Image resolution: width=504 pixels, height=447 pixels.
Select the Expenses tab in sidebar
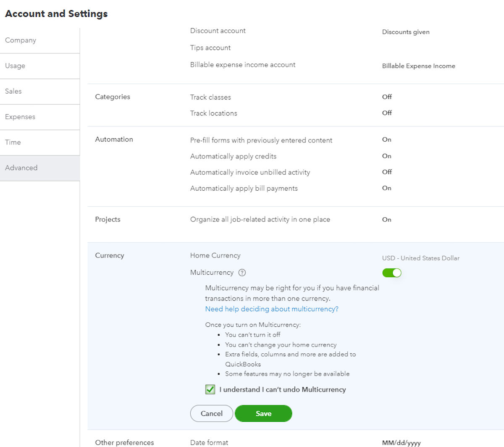(20, 117)
